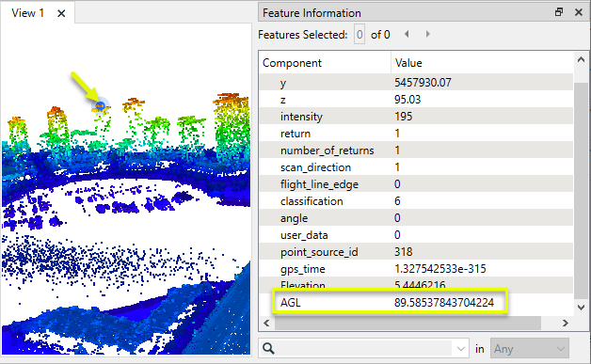Screen dimensions: 591x364
Task: Click the scroll down arrow in table
Action: tap(581, 308)
